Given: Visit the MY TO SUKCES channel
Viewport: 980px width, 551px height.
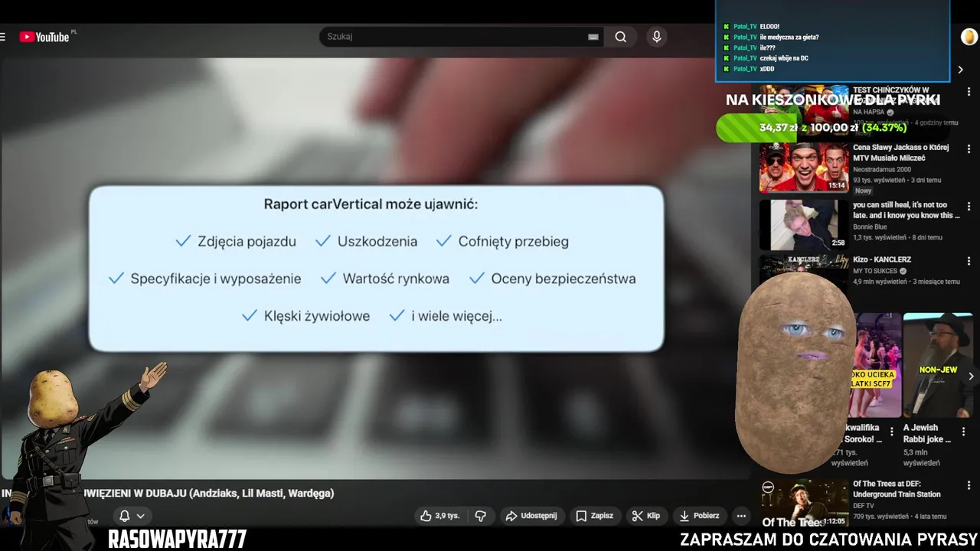Looking at the screenshot, I should click(x=875, y=271).
